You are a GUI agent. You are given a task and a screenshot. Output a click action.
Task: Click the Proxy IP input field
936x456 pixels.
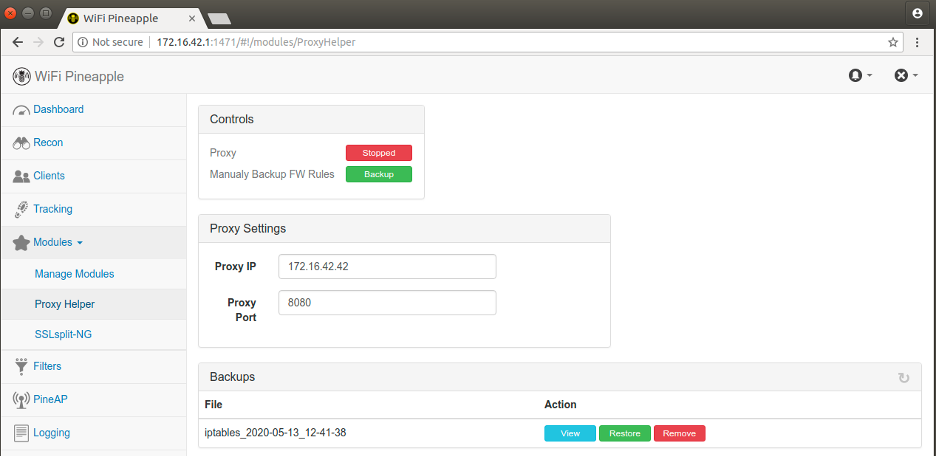click(387, 266)
